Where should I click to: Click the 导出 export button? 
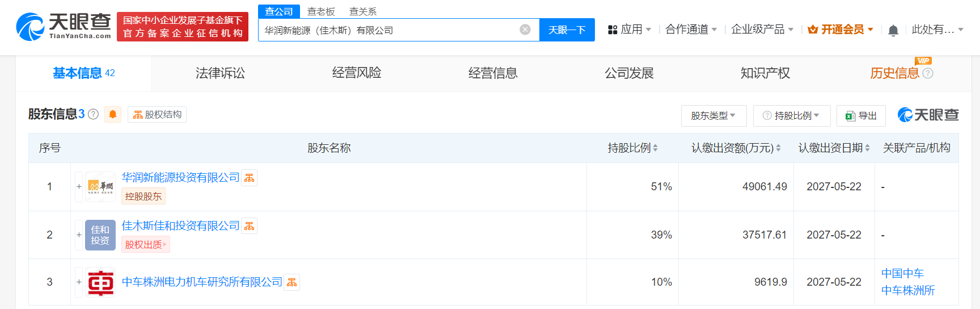pos(861,116)
